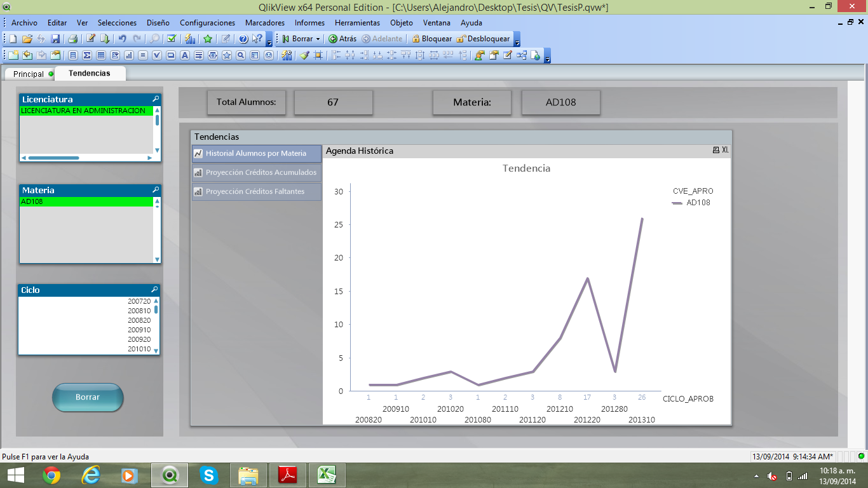The width and height of the screenshot is (868, 488).
Task: Open Help topics blue question icon
Action: point(243,39)
